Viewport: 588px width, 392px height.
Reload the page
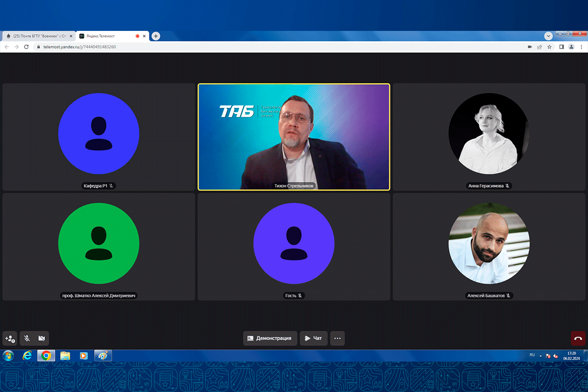click(27, 47)
